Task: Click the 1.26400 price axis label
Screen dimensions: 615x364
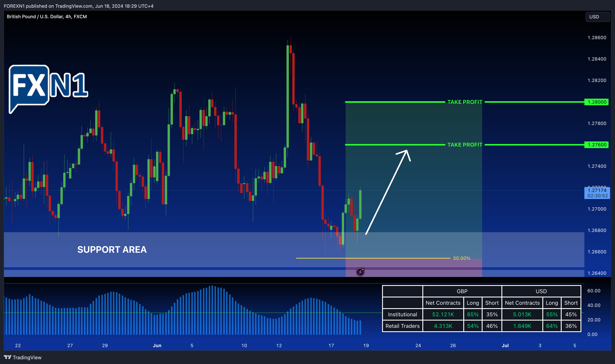Action: click(597, 273)
